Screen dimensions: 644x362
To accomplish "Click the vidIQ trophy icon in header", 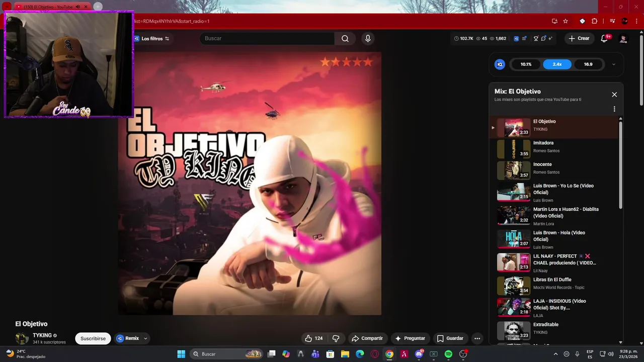I will [x=536, y=38].
